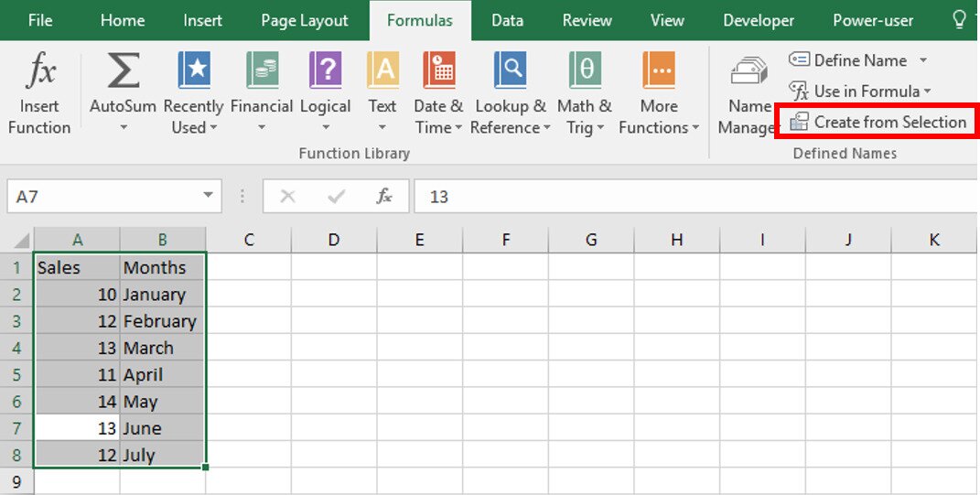The width and height of the screenshot is (980, 495).
Task: Open the Data ribbon tab
Action: pos(507,20)
